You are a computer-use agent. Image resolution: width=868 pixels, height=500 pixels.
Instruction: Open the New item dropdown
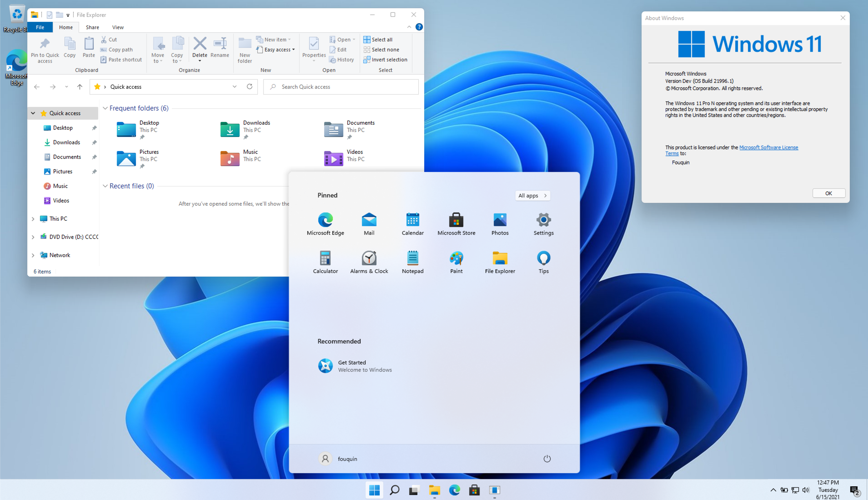273,40
